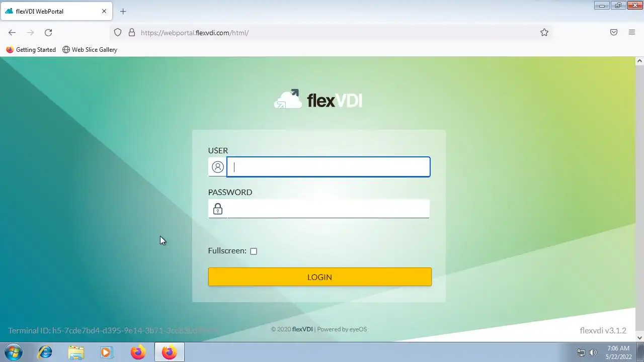Open the volume speaker tray icon

click(x=593, y=352)
